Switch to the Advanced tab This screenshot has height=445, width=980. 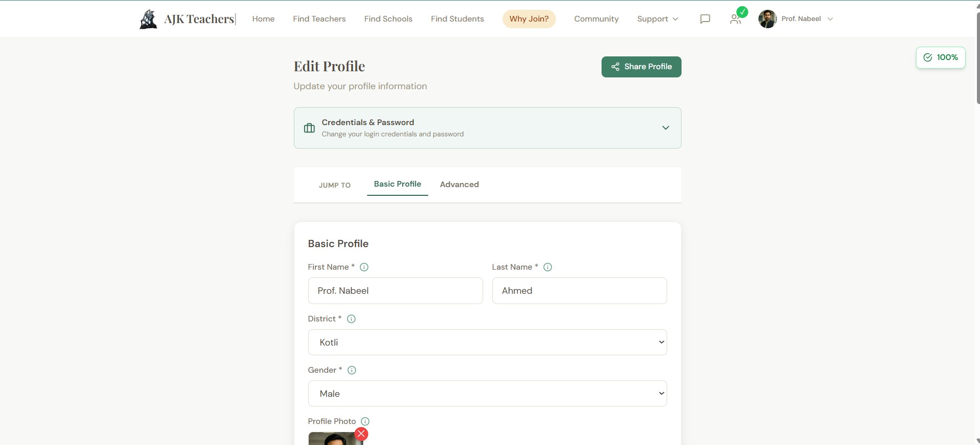pos(459,185)
